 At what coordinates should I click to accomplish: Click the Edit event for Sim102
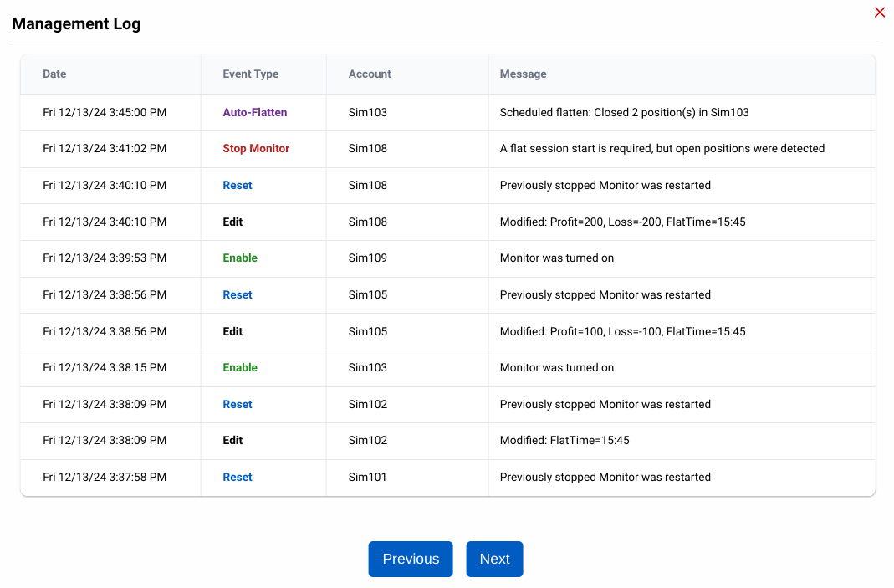(x=232, y=441)
